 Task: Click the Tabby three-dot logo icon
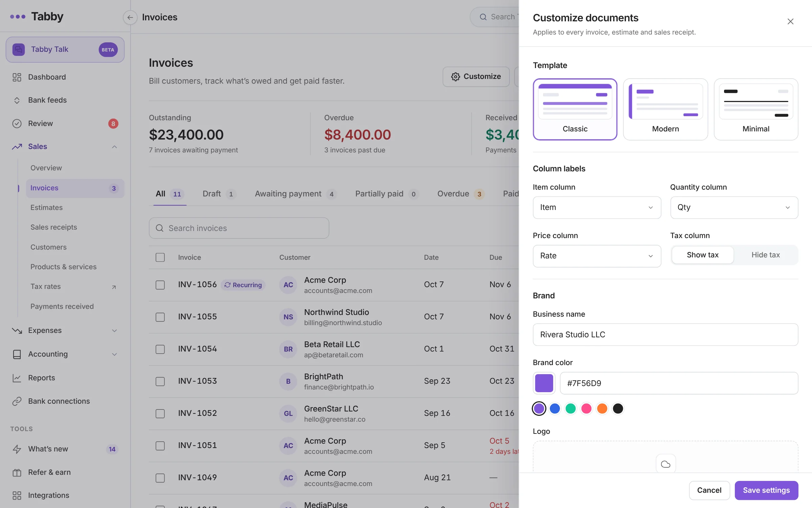coord(18,17)
